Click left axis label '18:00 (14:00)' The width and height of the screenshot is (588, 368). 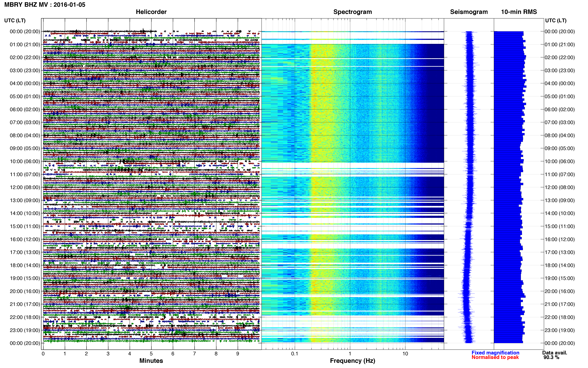[x=25, y=265]
